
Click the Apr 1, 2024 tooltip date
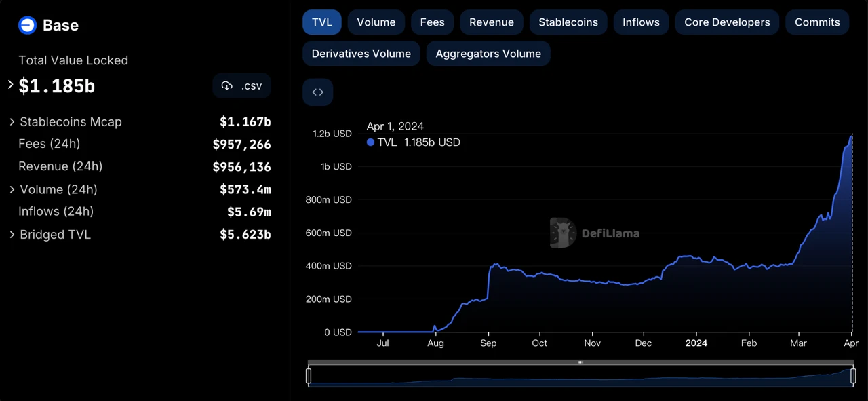[395, 126]
